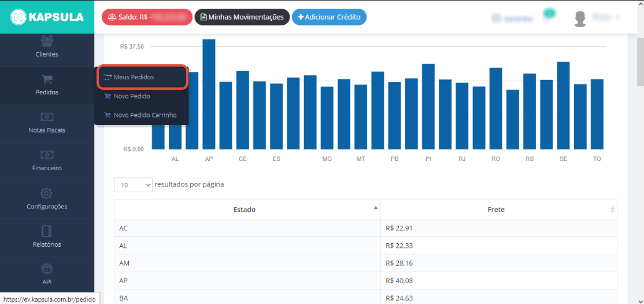Sort the table by Estado column
This screenshot has width=644, height=304.
[247, 210]
